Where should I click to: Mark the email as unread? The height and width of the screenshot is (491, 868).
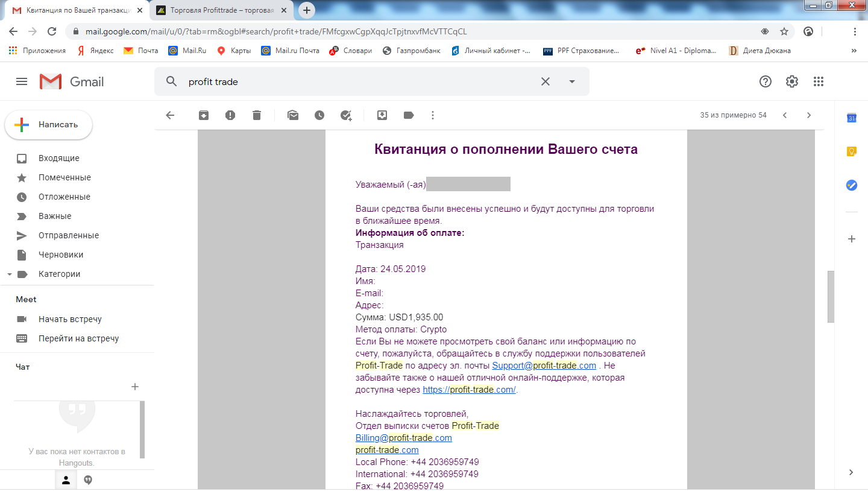pos(293,115)
